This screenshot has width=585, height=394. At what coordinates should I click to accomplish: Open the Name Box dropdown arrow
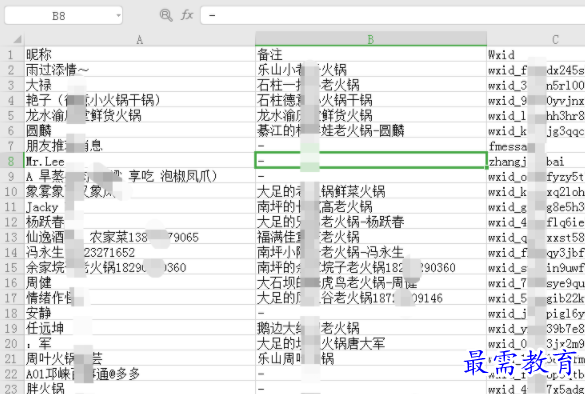118,16
